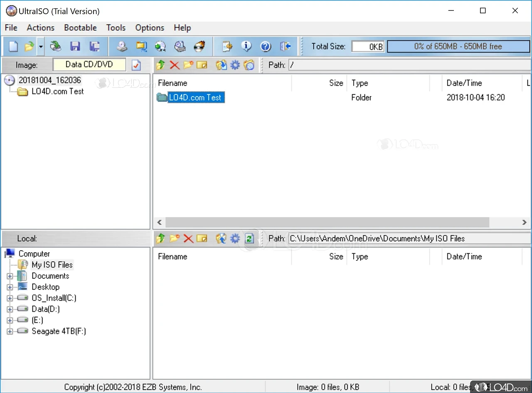Click the green Refresh icon in Local toolbar

[x=249, y=238]
